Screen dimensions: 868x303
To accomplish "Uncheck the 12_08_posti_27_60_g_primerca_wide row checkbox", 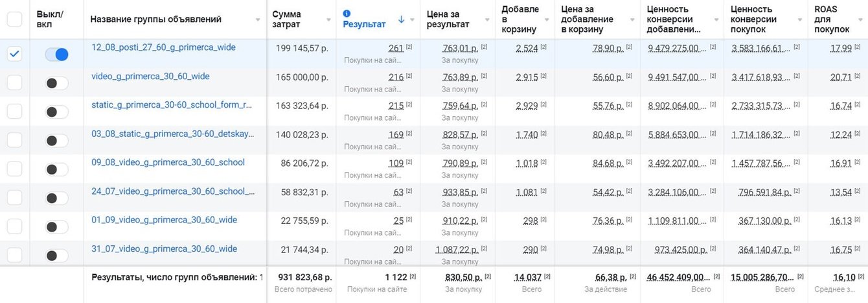I will click(14, 54).
